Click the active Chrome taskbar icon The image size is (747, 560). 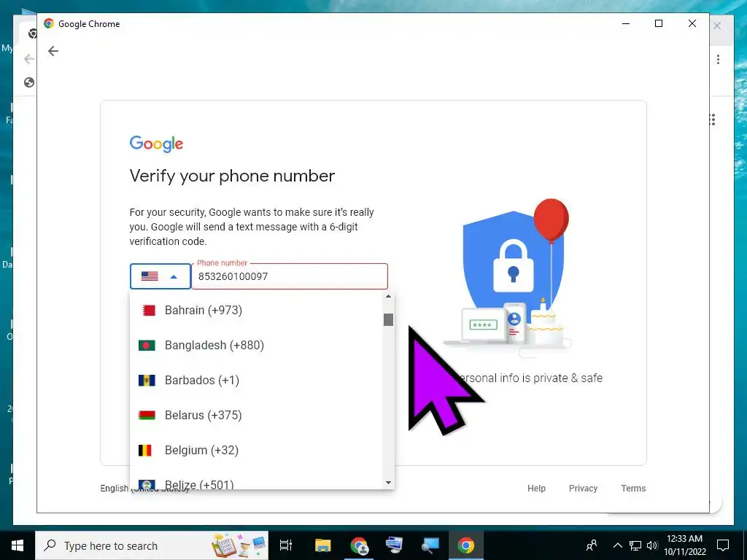[466, 545]
